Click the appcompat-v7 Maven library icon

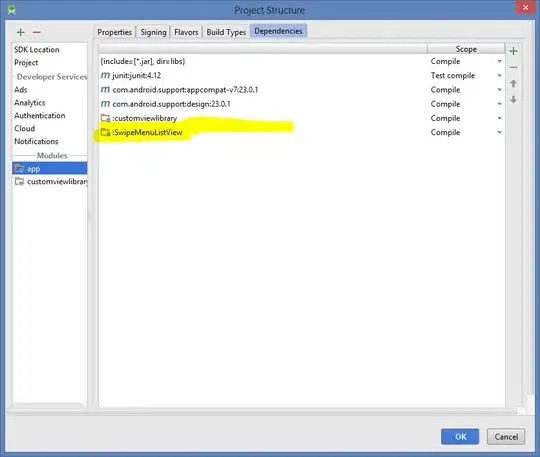(105, 90)
